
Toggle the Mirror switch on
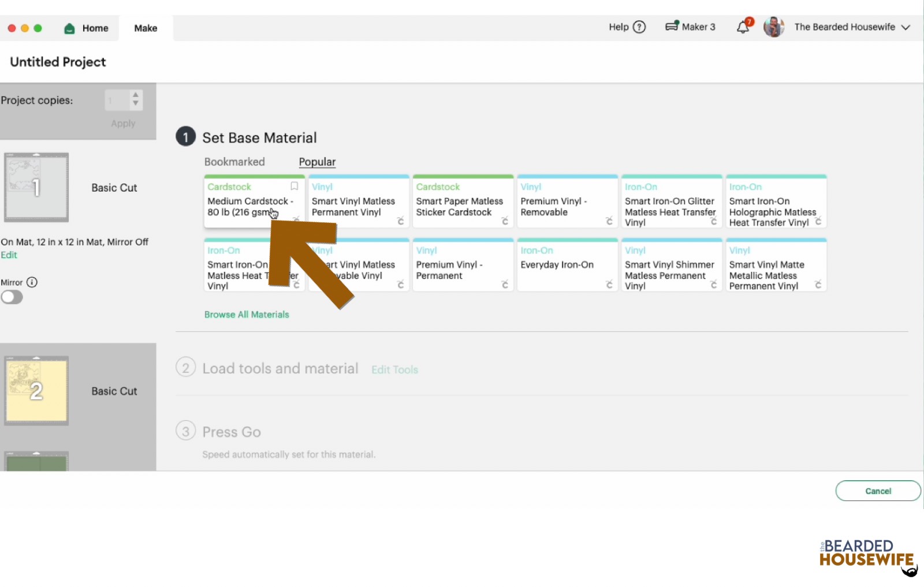point(12,297)
